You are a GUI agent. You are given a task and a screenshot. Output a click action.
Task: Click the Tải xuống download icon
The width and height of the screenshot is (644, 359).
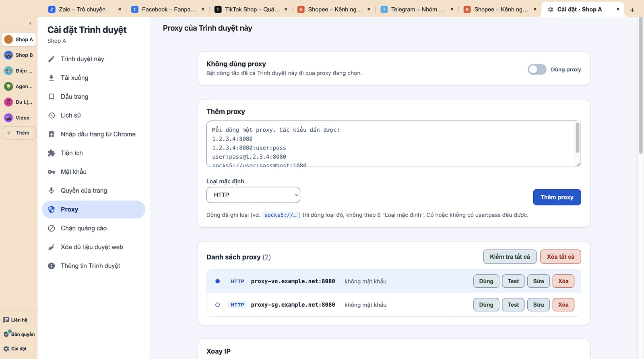click(52, 78)
